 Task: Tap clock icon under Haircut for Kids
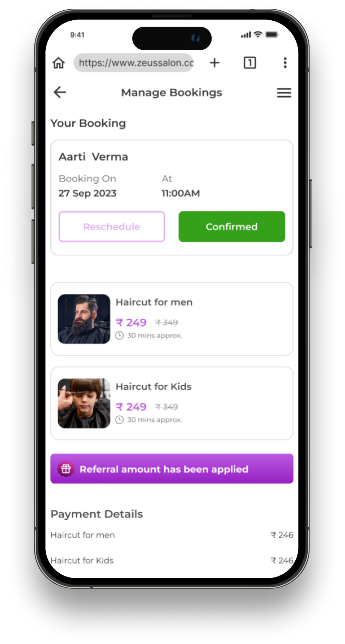pos(120,420)
